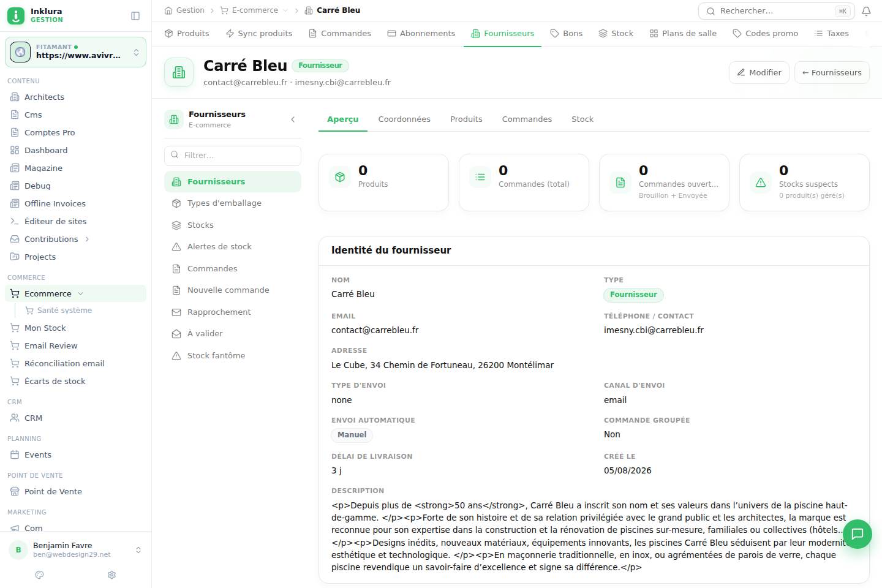Screen dimensions: 882x588
Task: Click the Carré Bleu supplier building icon
Action: (179, 72)
